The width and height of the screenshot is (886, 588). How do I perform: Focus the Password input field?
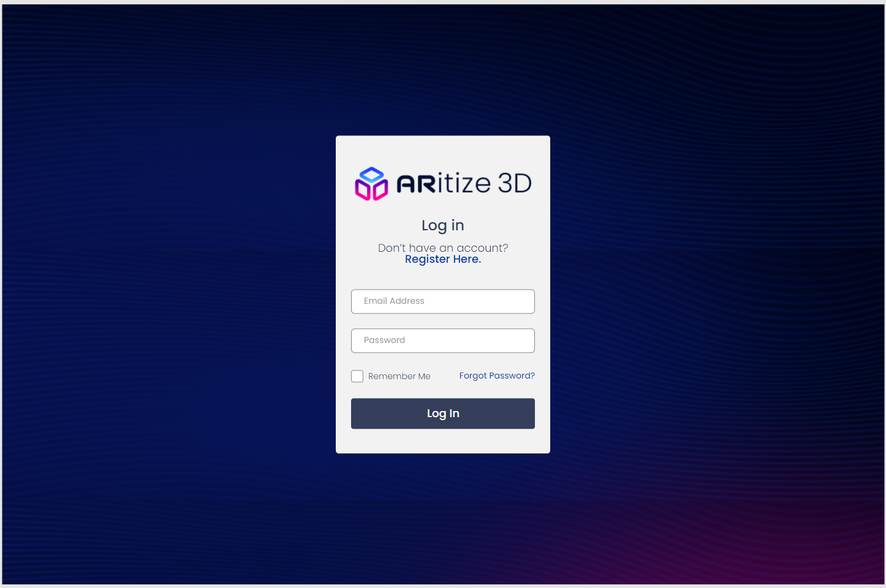[x=443, y=341]
